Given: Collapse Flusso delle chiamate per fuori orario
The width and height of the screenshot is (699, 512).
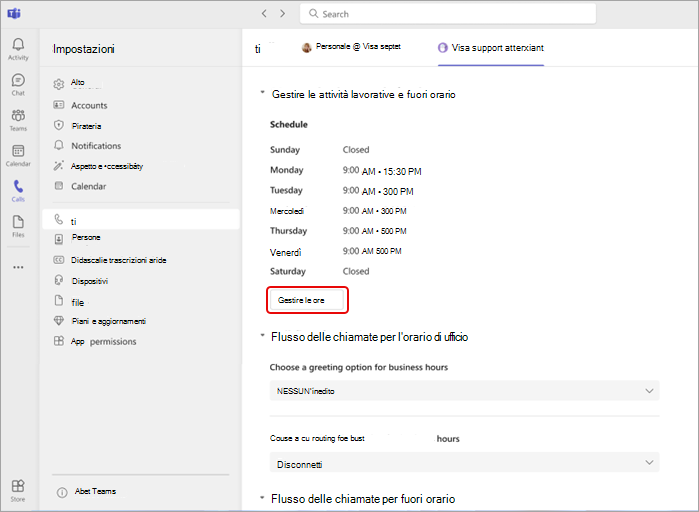Looking at the screenshot, I should (x=263, y=497).
